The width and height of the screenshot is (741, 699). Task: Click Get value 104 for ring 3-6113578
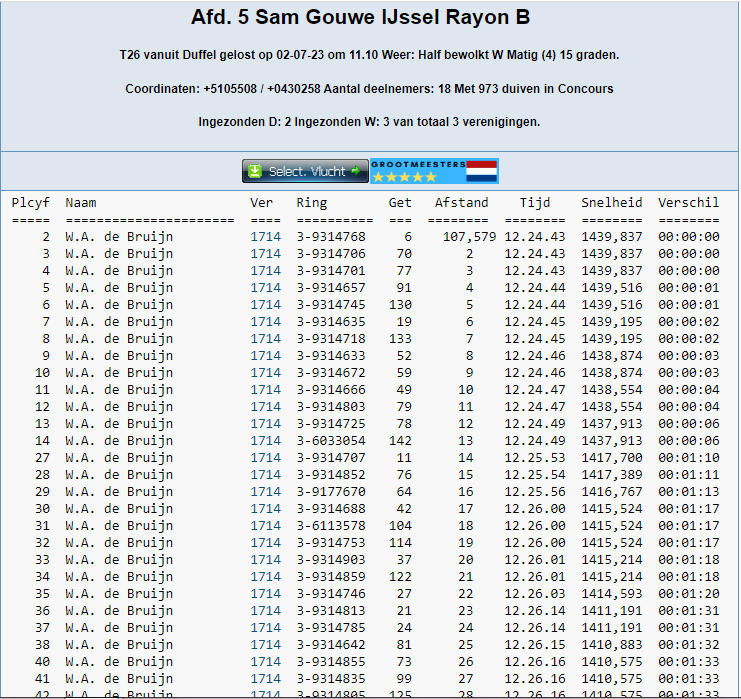[x=400, y=526]
